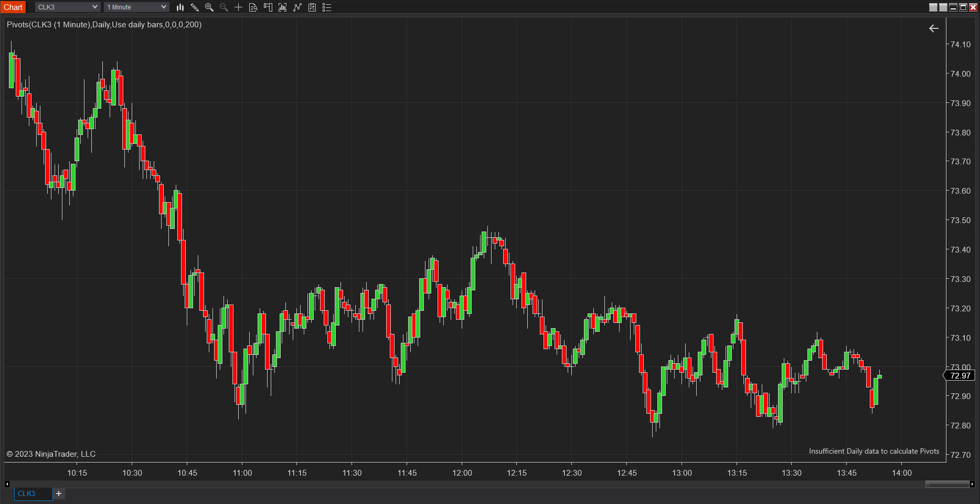This screenshot has height=504, width=980.
Task: Click the 12:30 time axis label
Action: click(x=572, y=473)
